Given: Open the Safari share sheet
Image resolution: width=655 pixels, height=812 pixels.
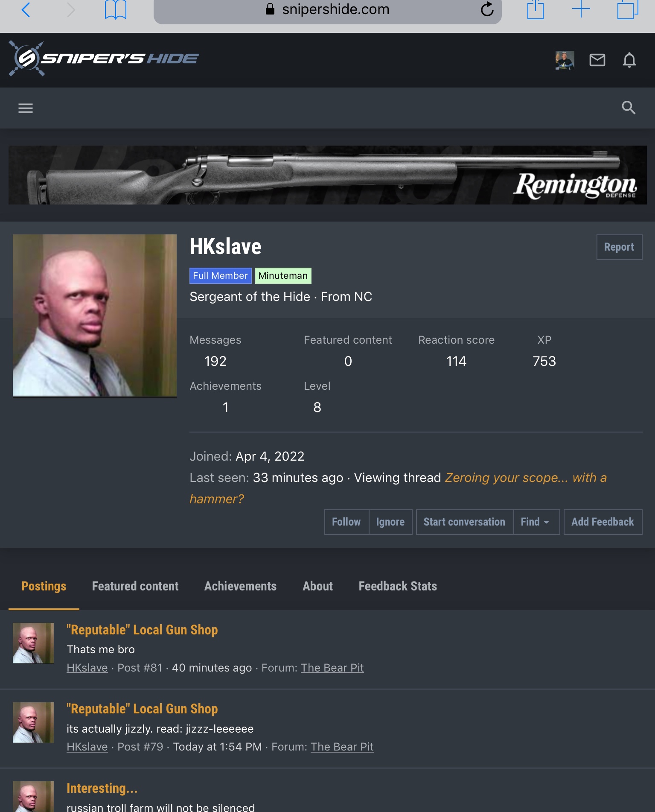Looking at the screenshot, I should (x=535, y=9).
